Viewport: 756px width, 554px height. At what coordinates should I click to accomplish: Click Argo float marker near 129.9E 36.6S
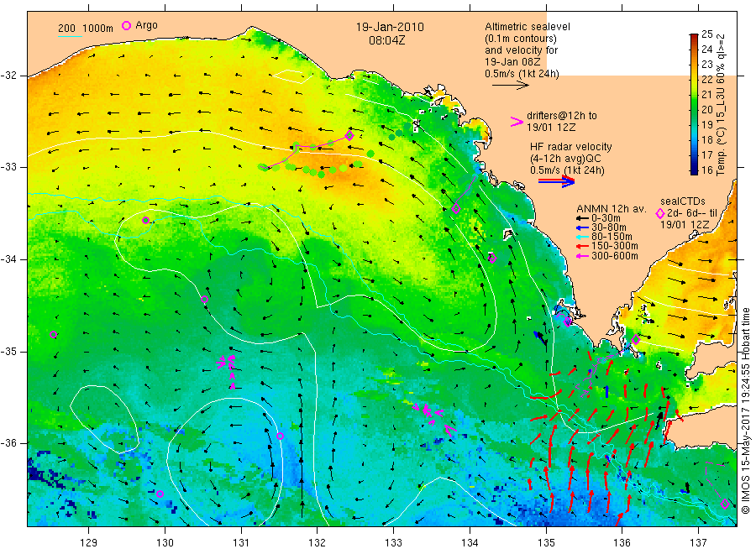point(160,494)
